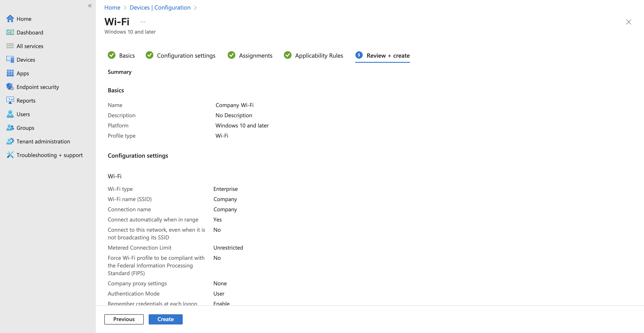
Task: Click the All services list icon
Action: [x=10, y=46]
